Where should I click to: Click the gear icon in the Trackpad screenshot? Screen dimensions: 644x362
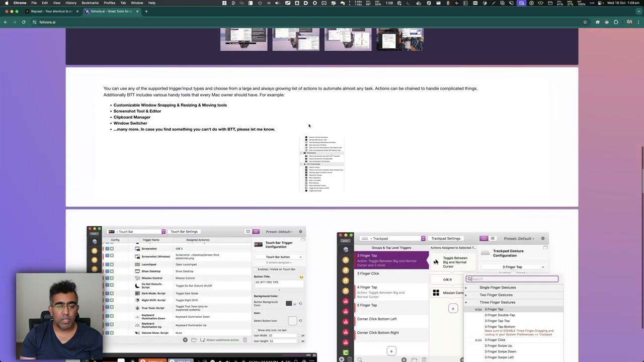tap(543, 238)
